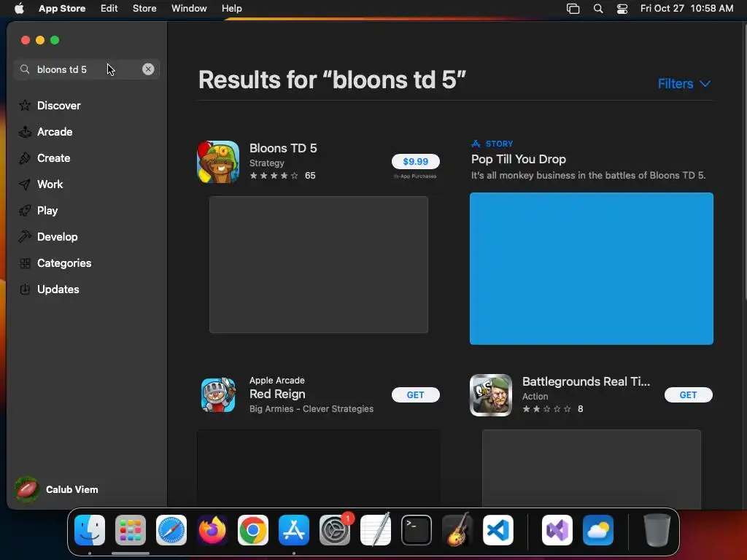The width and height of the screenshot is (747, 560).
Task: Launch Firefox from the Dock
Action: coord(212,530)
